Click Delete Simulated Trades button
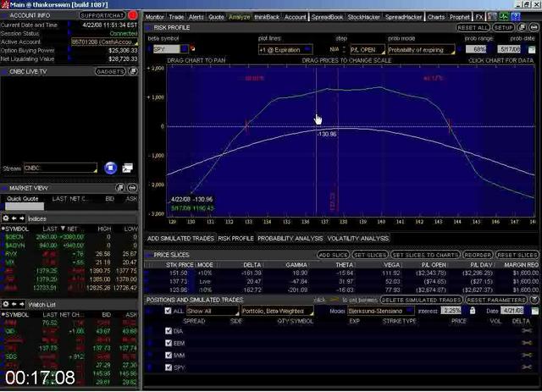542x392 pixels. (421, 300)
